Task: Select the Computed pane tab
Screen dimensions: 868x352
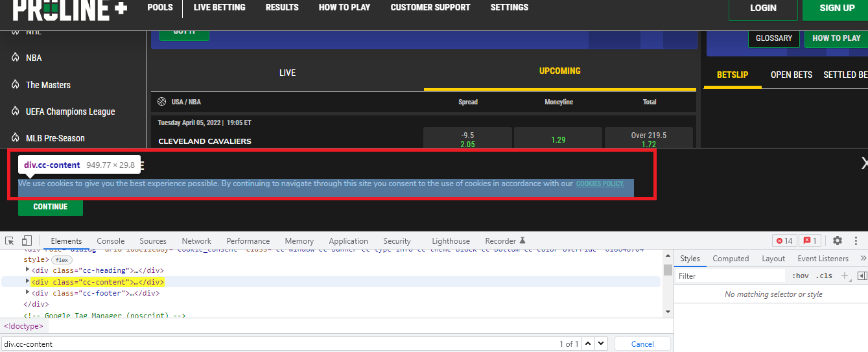Action: coord(731,258)
